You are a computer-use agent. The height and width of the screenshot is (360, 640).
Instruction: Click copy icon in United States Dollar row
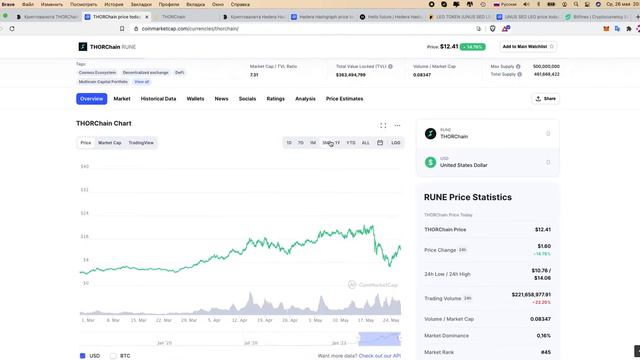pyautogui.click(x=548, y=162)
